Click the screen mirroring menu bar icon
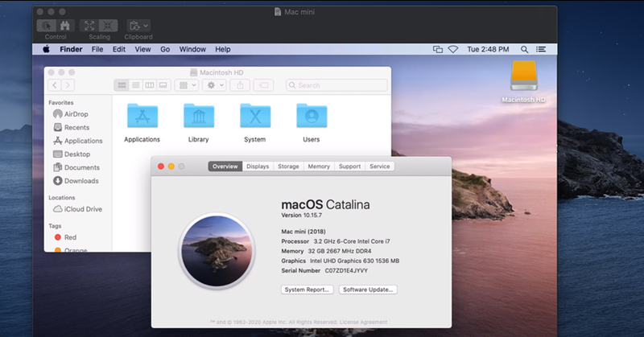644x337 pixels. coord(438,49)
